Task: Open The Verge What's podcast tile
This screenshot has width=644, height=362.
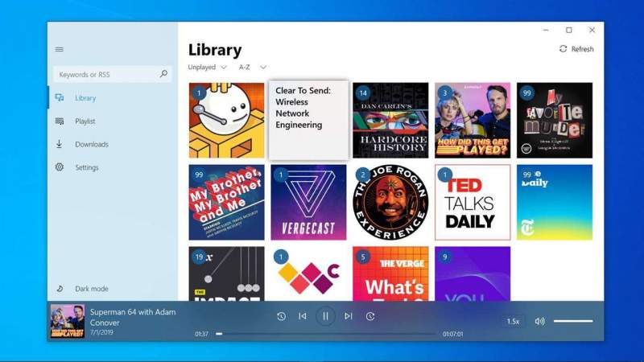Action: [x=390, y=274]
